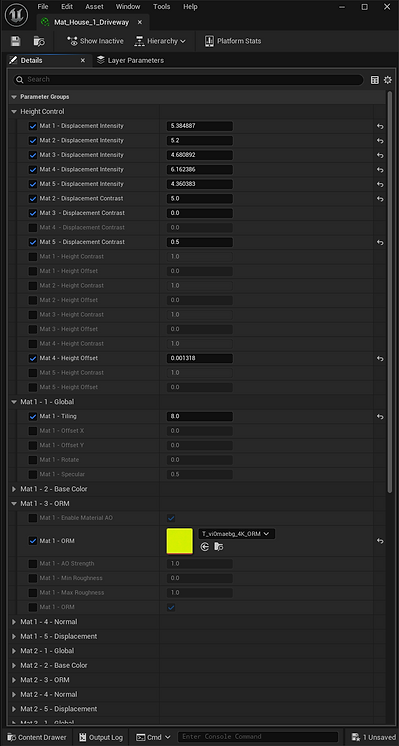Use selected asset arrow for Mat 1 ORM

tap(204, 547)
